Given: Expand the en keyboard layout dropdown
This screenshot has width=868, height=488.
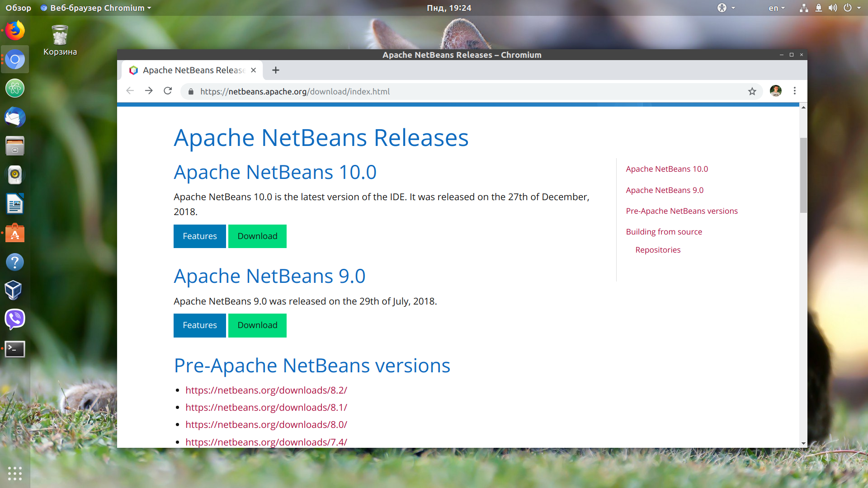Looking at the screenshot, I should pyautogui.click(x=777, y=8).
